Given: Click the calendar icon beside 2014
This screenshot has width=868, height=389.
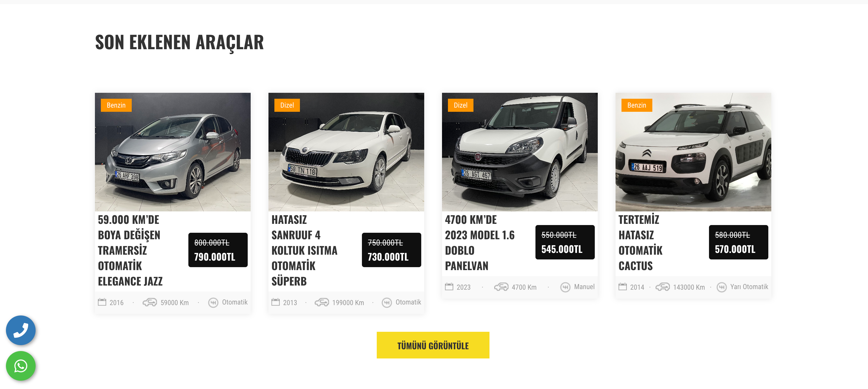Looking at the screenshot, I should pos(622,287).
